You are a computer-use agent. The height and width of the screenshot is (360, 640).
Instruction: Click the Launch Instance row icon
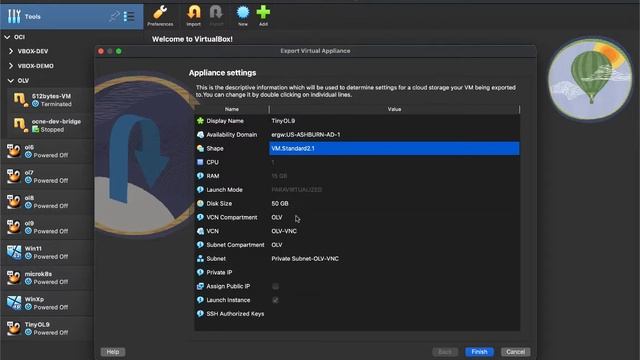pyautogui.click(x=200, y=300)
